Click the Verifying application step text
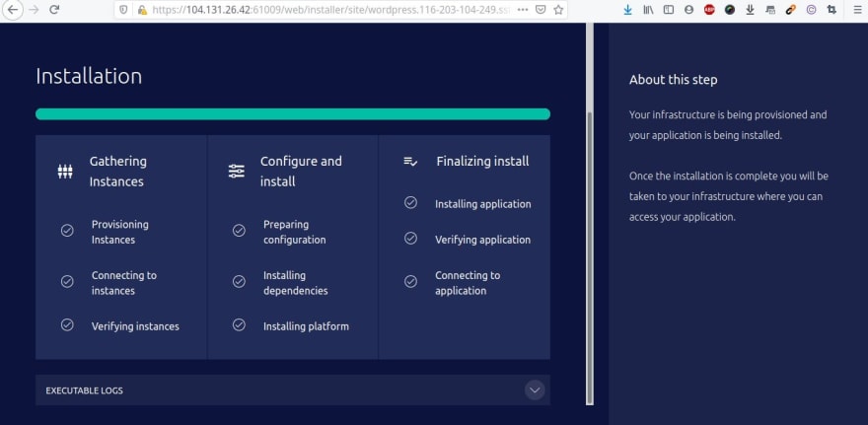 tap(482, 240)
